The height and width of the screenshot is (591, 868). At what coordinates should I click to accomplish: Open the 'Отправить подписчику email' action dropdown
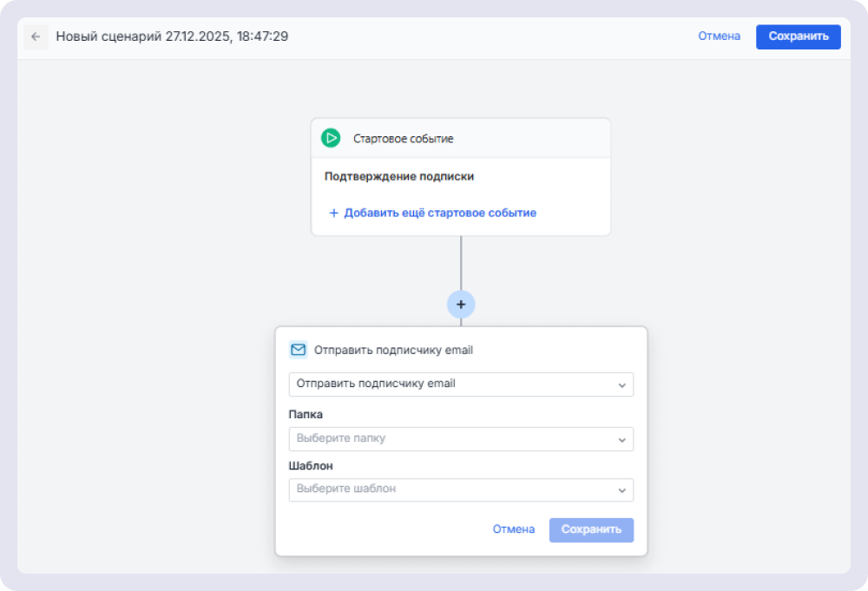(451, 384)
